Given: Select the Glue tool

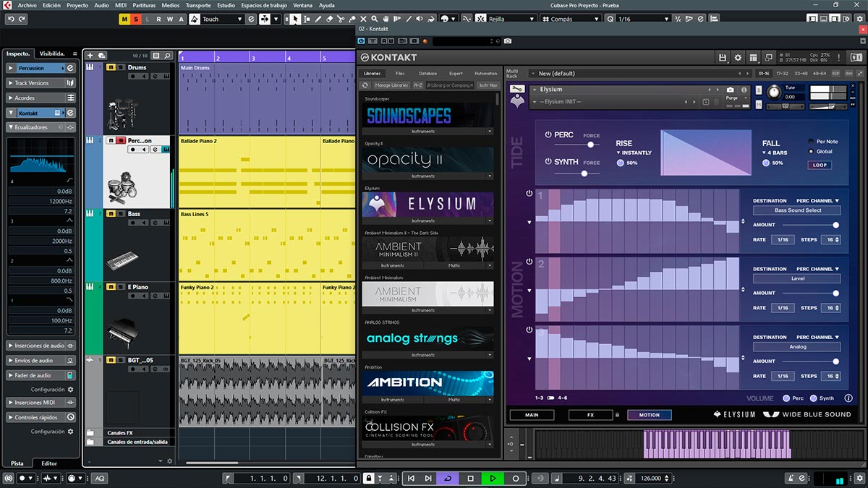Looking at the screenshot, I should click(352, 19).
